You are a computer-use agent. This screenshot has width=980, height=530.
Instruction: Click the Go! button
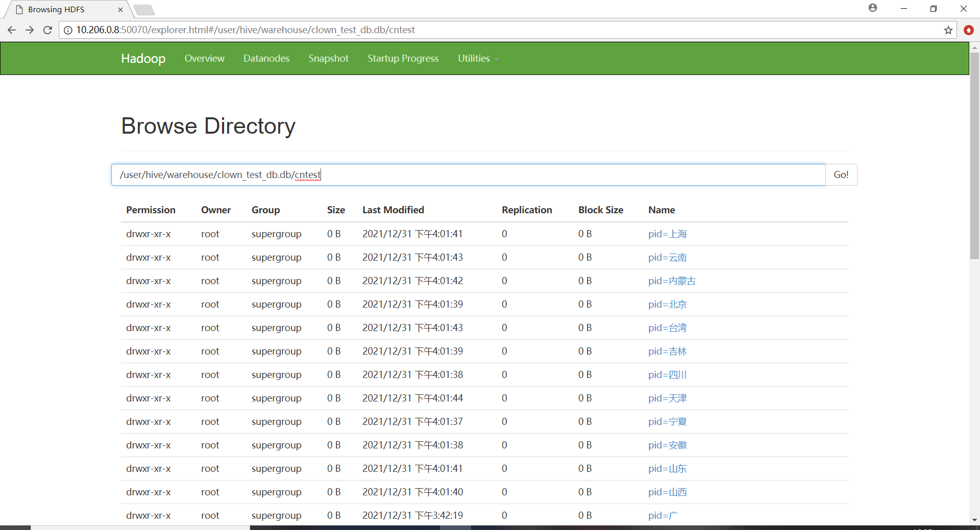click(841, 174)
